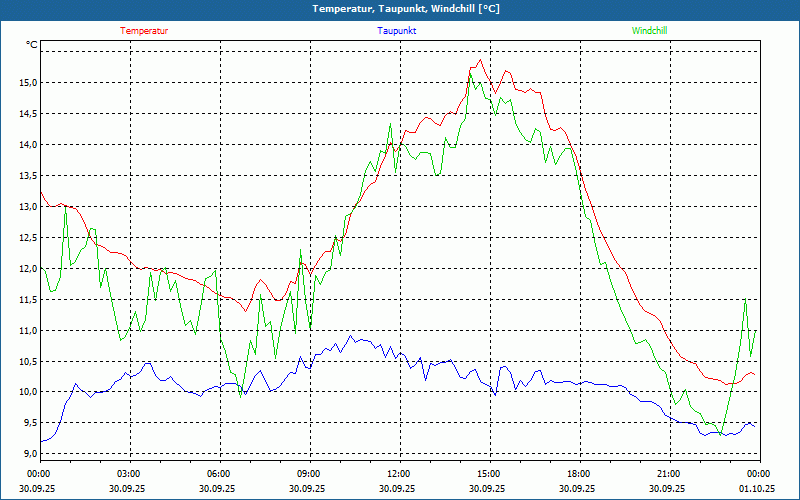Viewport: 800px width, 500px height.
Task: Click the blue Taupunkt legend label
Action: (x=397, y=31)
